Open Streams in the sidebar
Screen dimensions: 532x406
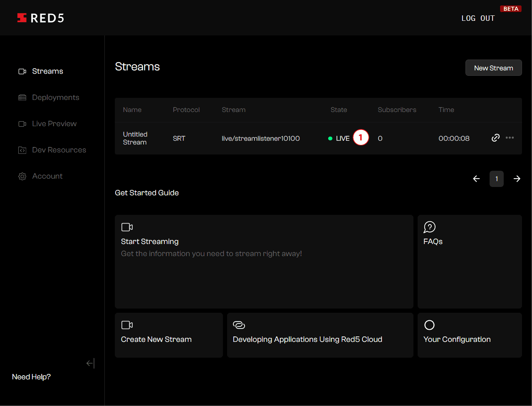[41, 72]
